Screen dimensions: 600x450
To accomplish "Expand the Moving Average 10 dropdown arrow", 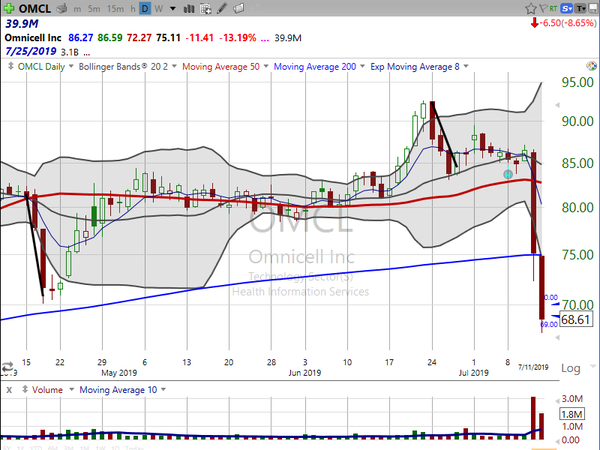I will pos(163,390).
